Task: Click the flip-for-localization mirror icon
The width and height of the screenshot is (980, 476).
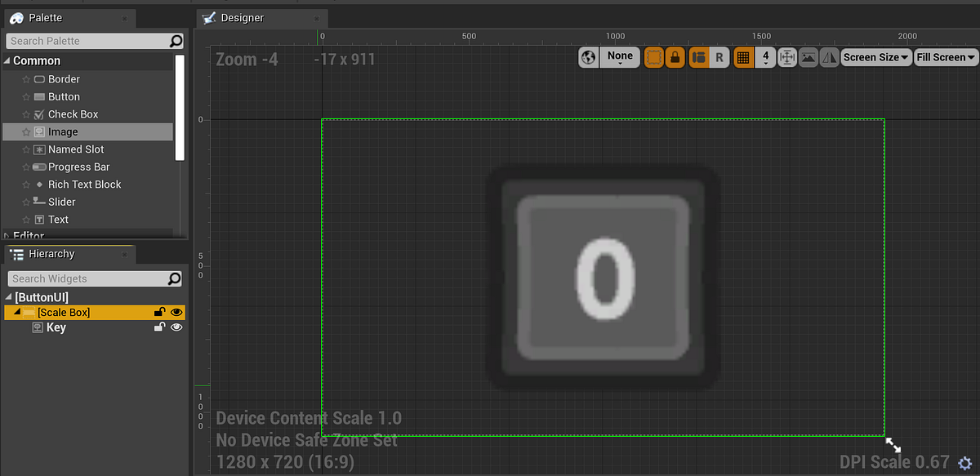Action: pyautogui.click(x=827, y=57)
